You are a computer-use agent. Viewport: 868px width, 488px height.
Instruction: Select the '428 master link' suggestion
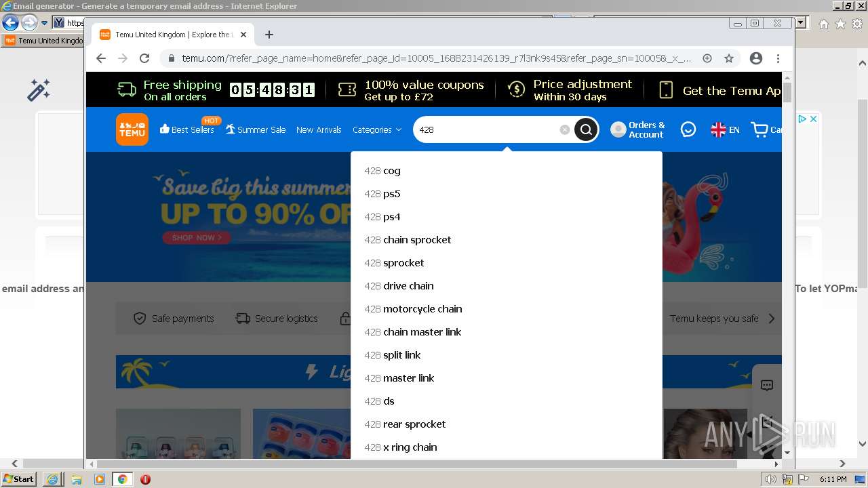click(x=506, y=378)
